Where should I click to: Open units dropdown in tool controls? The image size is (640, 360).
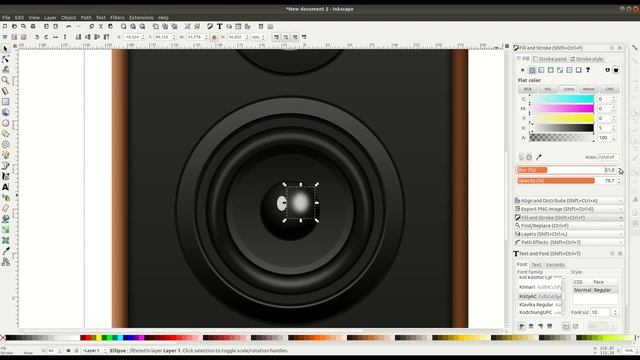click(x=258, y=37)
